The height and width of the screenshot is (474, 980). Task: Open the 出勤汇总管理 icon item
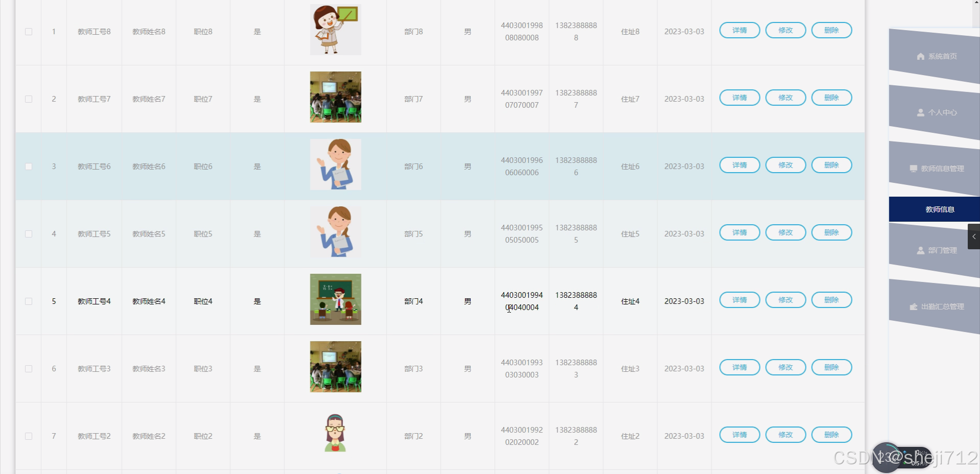pos(914,306)
